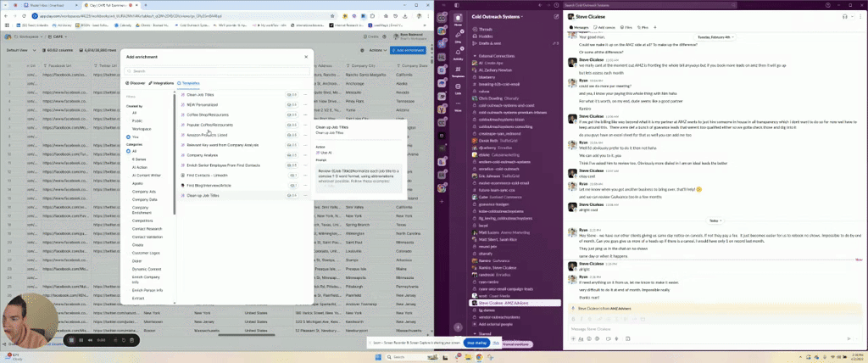
Task: Click the enrichment search input field
Action: coord(216,71)
